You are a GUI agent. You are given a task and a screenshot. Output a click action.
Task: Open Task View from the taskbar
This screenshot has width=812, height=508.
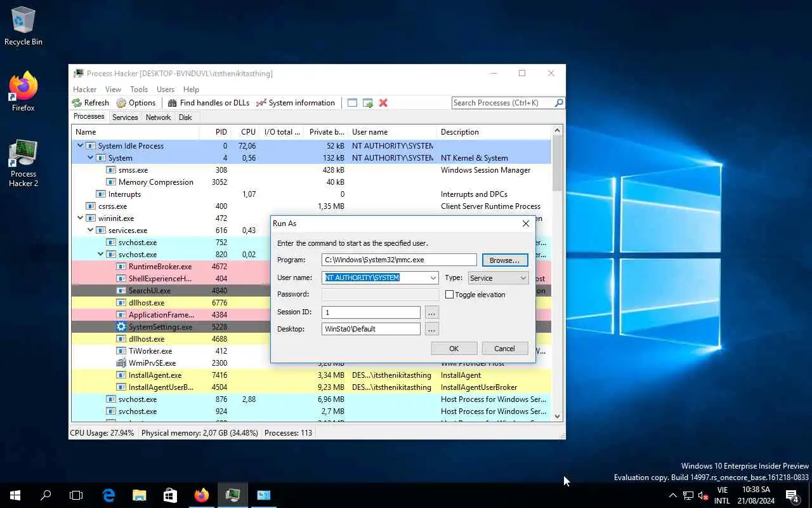(x=76, y=495)
